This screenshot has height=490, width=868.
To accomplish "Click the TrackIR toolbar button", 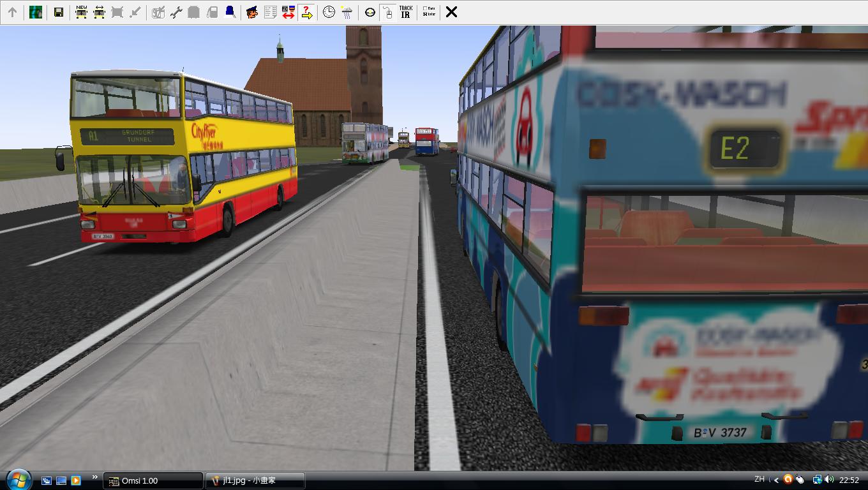I will point(405,12).
